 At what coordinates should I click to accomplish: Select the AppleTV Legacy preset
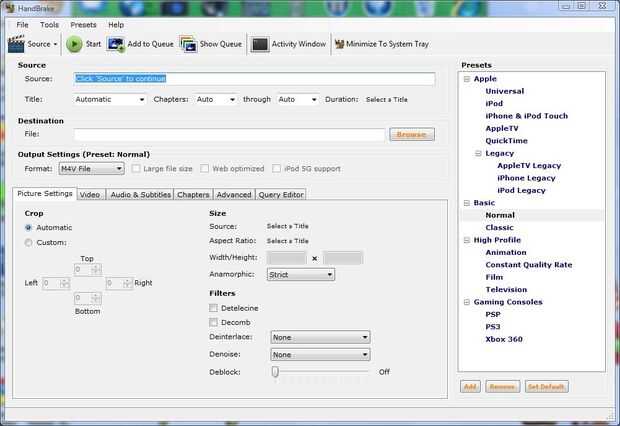529,166
